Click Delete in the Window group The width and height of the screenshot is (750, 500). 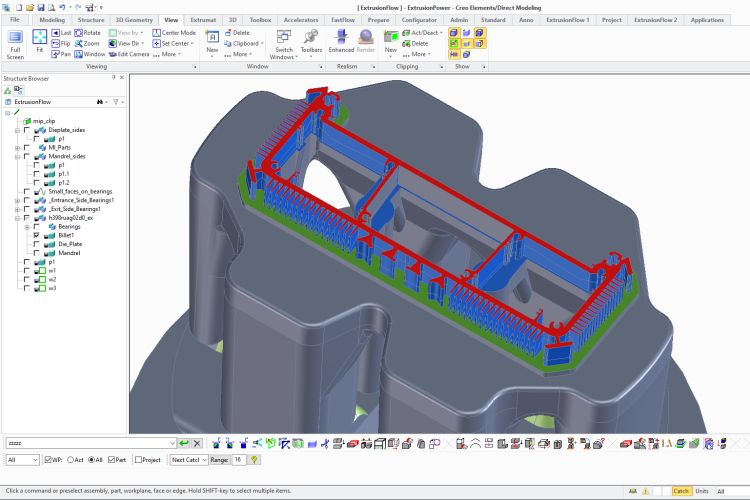click(x=237, y=33)
